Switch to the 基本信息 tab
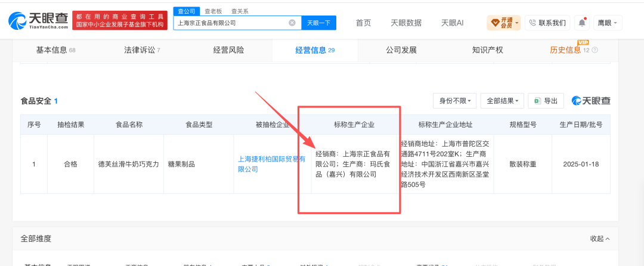The image size is (644, 266). (55, 50)
